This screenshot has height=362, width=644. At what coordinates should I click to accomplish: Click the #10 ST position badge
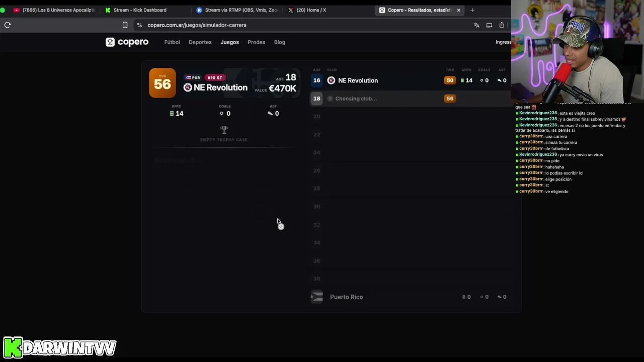[x=215, y=77]
